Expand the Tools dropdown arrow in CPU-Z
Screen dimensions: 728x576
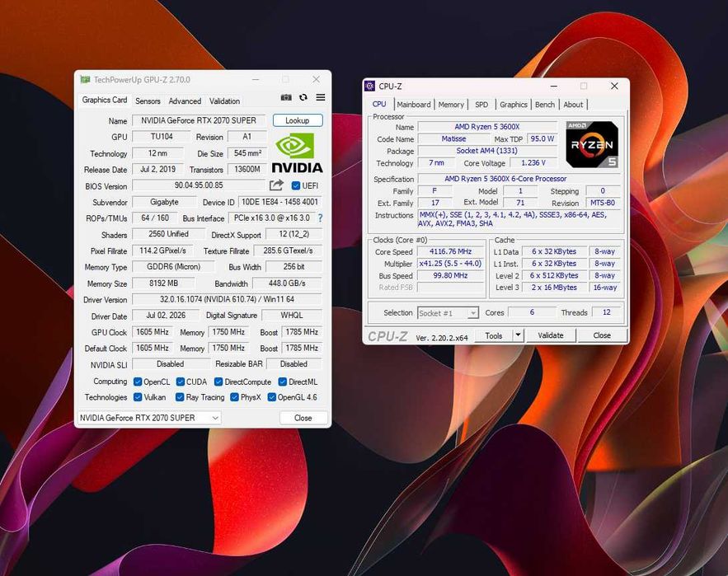(x=518, y=335)
